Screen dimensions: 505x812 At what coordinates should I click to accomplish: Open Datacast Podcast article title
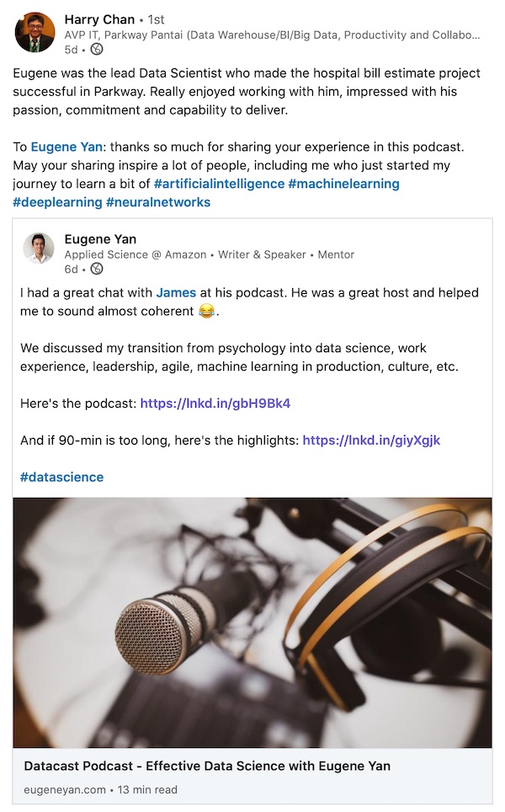click(x=207, y=767)
